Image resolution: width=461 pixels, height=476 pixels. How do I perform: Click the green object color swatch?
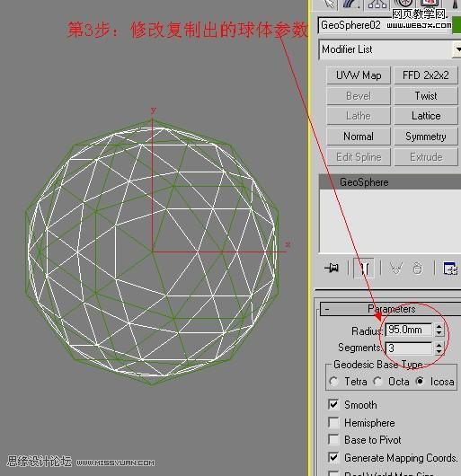pyautogui.click(x=457, y=25)
